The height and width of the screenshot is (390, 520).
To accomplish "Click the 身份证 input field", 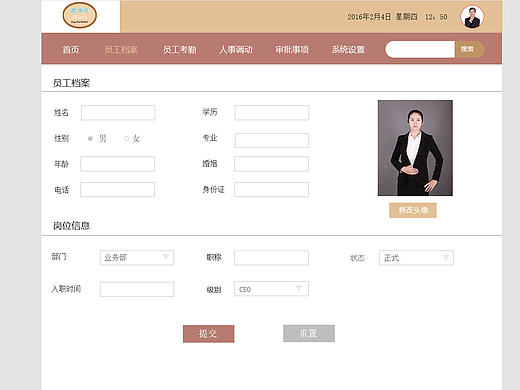I will (271, 190).
